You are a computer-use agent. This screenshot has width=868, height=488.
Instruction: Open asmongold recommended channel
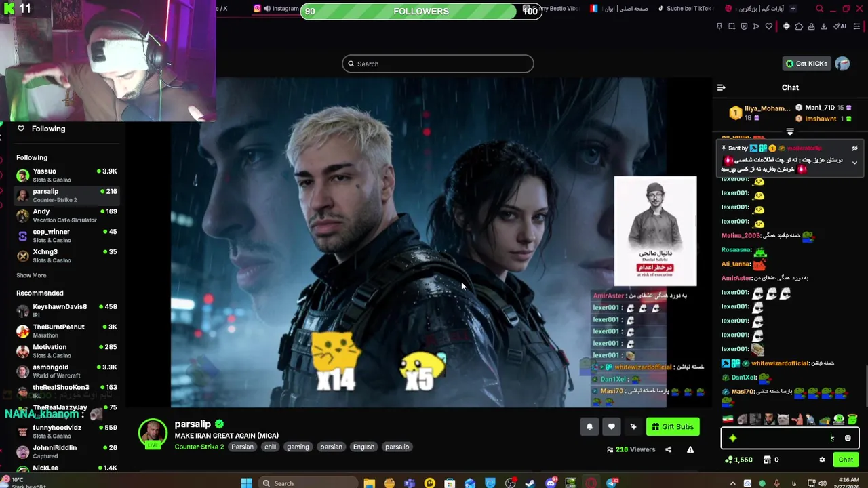tap(66, 371)
